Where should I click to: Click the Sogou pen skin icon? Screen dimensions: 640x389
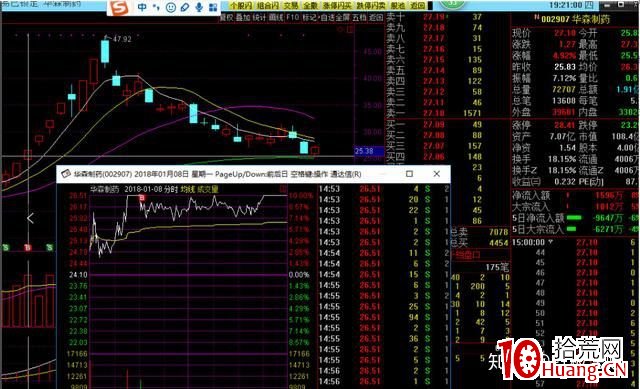click(184, 7)
